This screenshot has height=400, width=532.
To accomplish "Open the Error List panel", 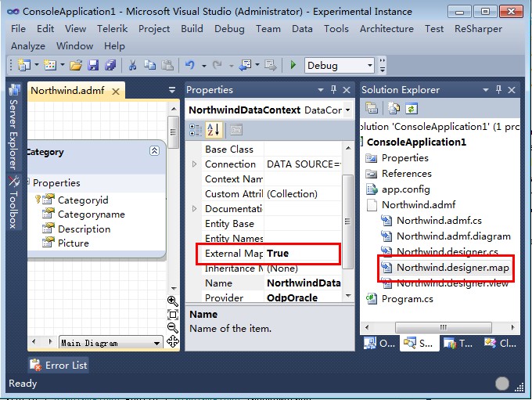I will pos(59,366).
